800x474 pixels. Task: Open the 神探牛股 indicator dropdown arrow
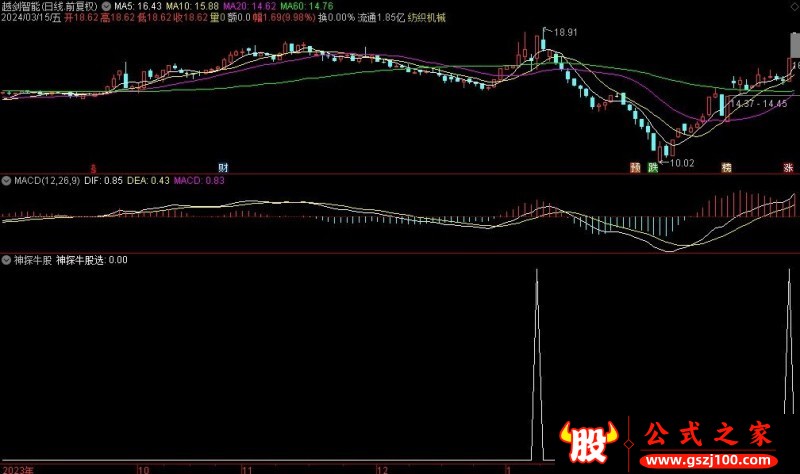(6, 260)
